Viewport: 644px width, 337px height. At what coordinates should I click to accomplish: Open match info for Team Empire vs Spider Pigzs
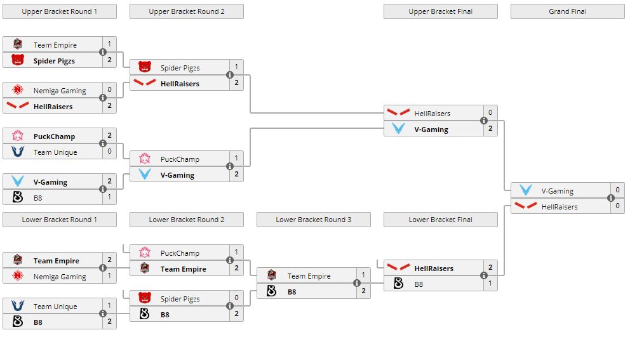[103, 53]
